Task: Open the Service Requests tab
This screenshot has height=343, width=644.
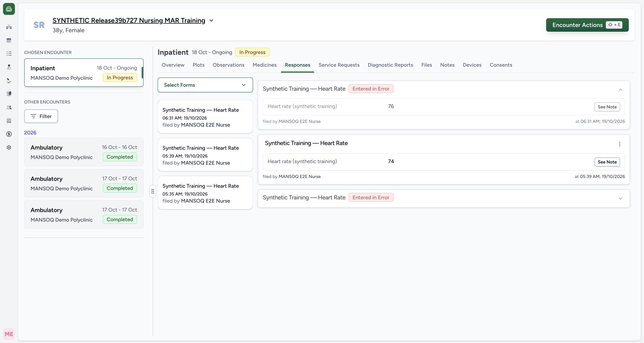Action: click(x=339, y=65)
